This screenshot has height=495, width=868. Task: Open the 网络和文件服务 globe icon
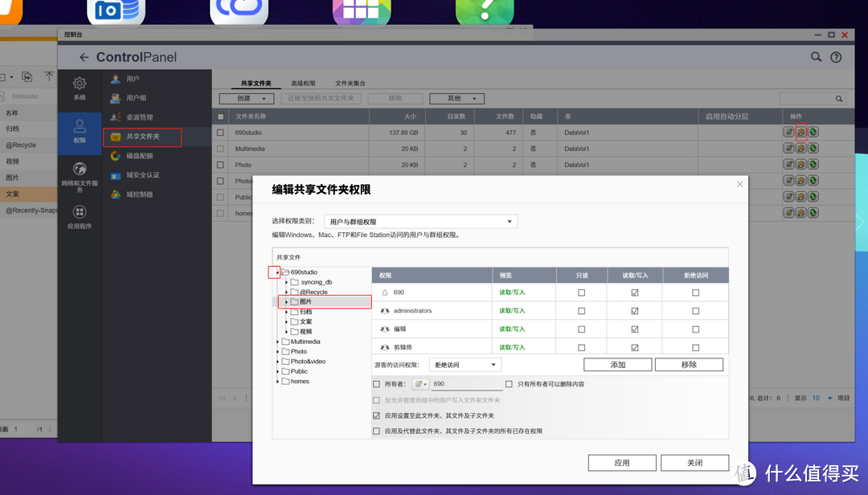(x=80, y=170)
